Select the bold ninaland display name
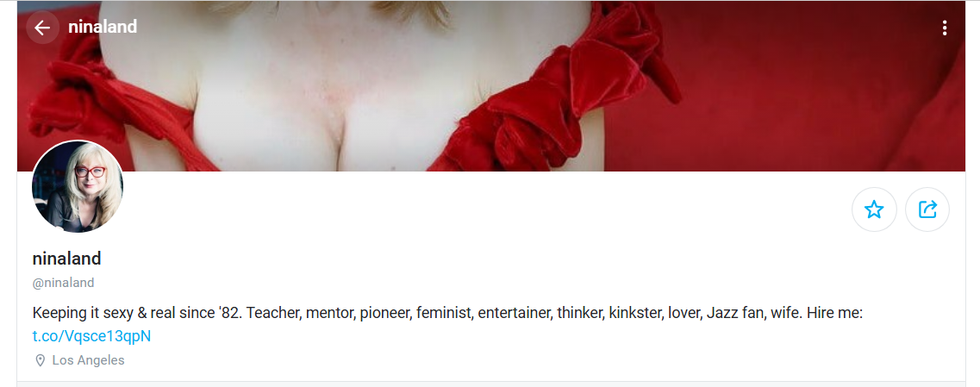The height and width of the screenshot is (387, 980). 67,259
